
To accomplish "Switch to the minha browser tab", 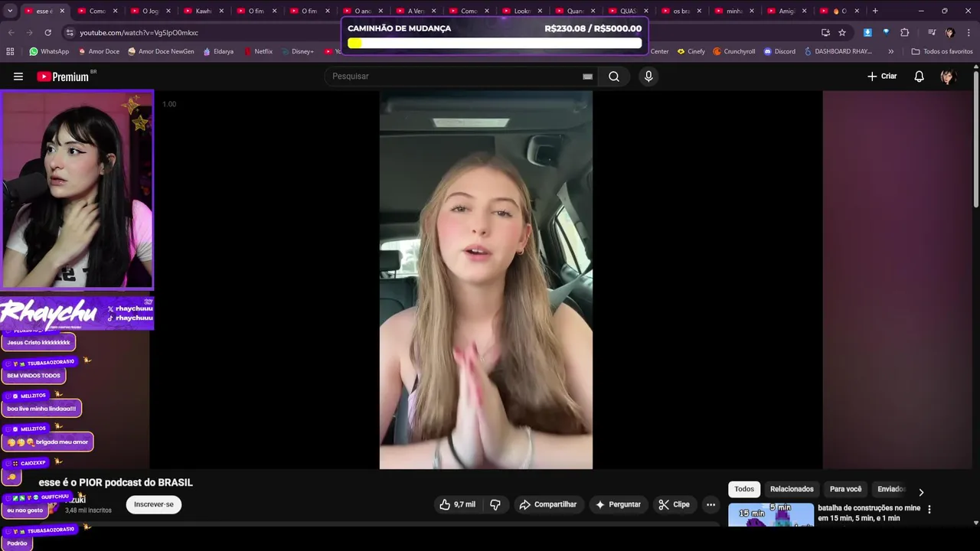I will tap(734, 11).
